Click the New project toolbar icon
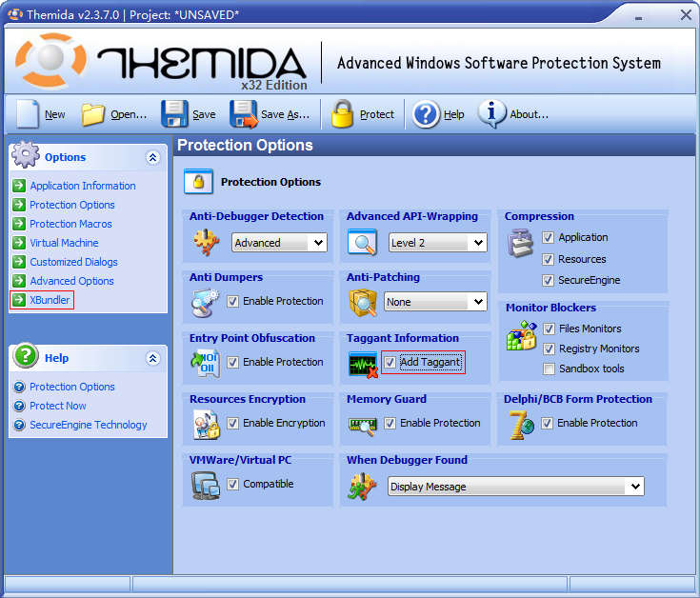Viewport: 700px width, 598px height. (28, 114)
